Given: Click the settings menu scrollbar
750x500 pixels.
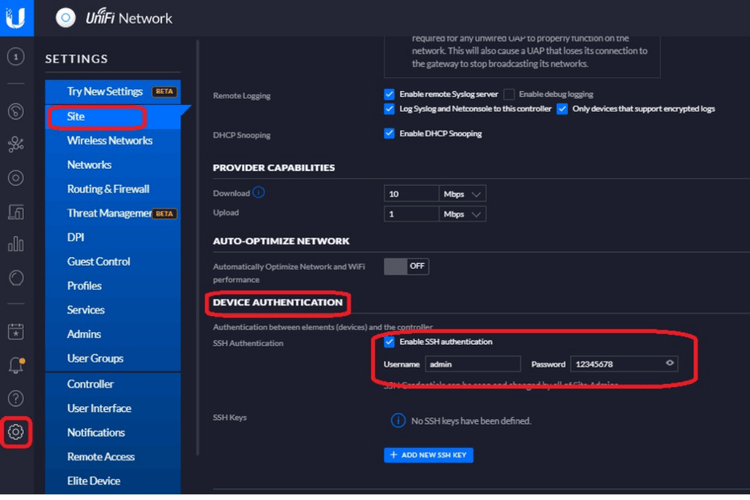Looking at the screenshot, I should pyautogui.click(x=198, y=246).
